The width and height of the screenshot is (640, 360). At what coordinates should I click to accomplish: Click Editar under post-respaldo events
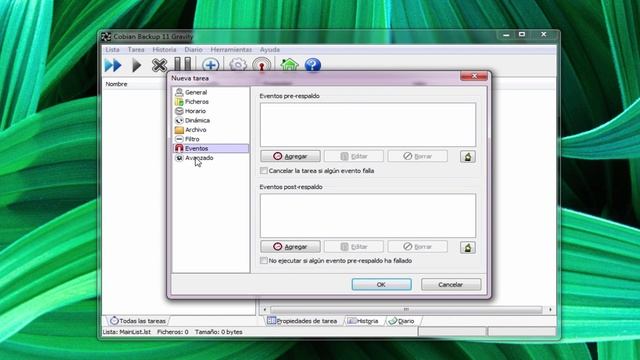click(354, 247)
